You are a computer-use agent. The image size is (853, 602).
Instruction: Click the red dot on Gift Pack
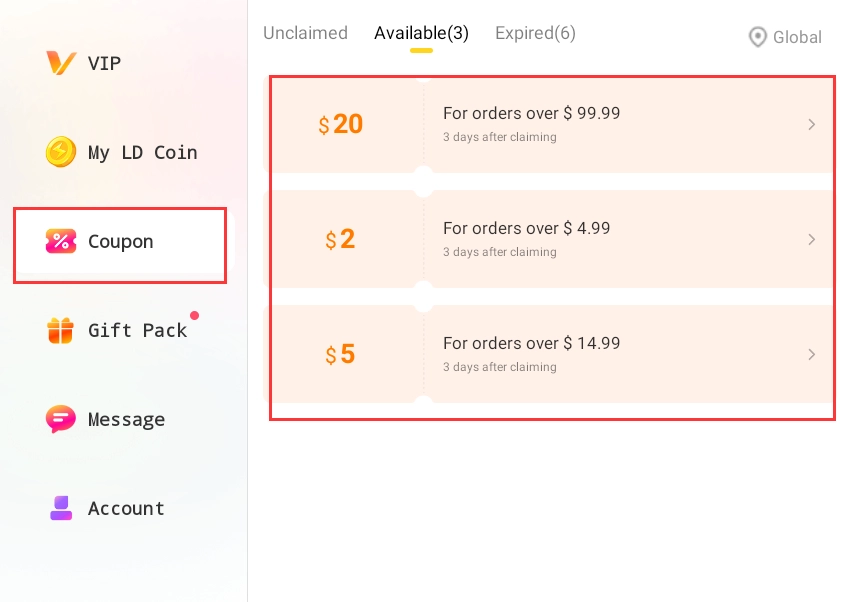[194, 315]
